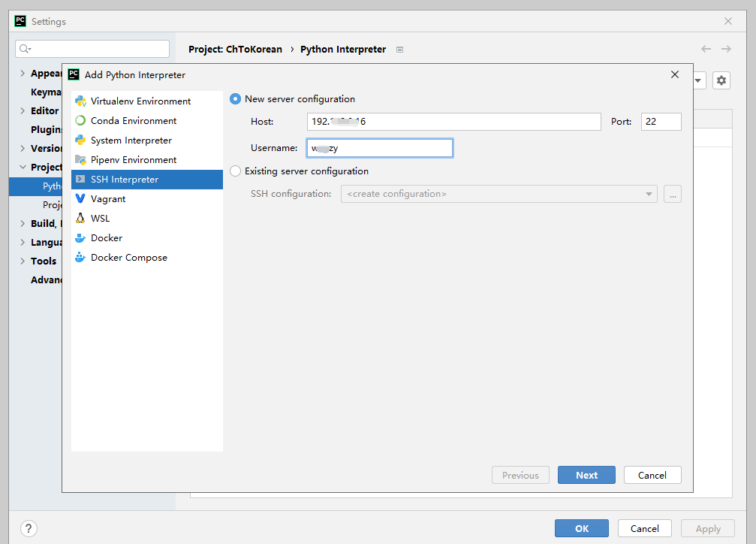Click the forward arrow in Settings header
The width and height of the screenshot is (756, 544).
726,49
